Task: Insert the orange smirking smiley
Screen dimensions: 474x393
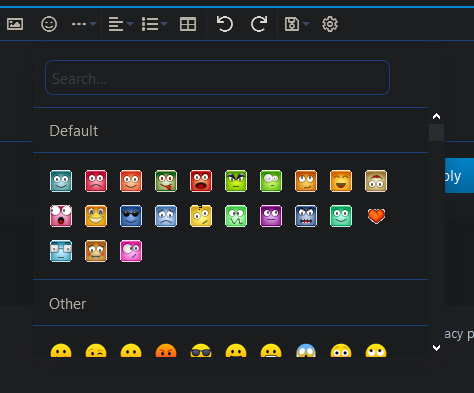Action: point(306,181)
